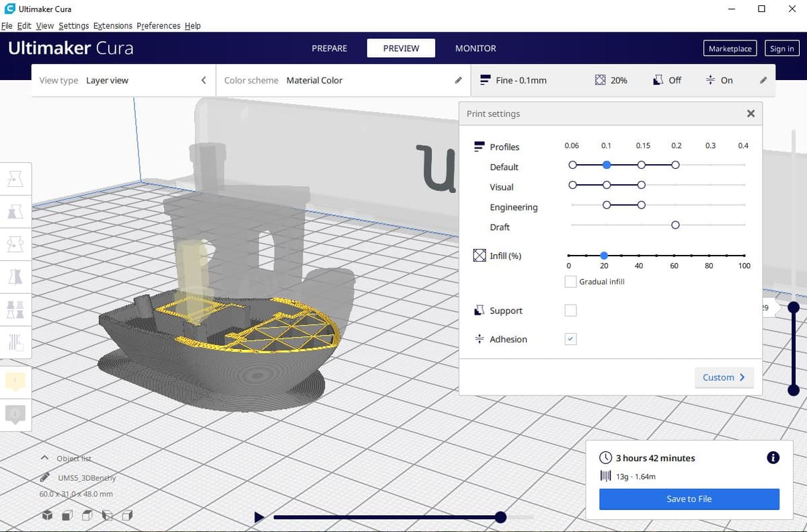Select the Move tool
The image size is (807, 532).
pyautogui.click(x=15, y=178)
